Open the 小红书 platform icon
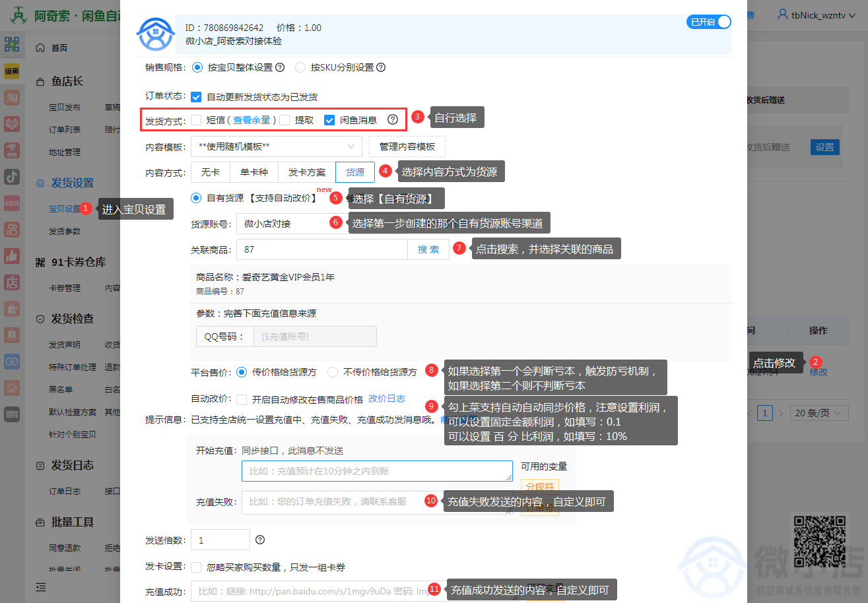Image resolution: width=868 pixels, height=603 pixels. [11, 203]
